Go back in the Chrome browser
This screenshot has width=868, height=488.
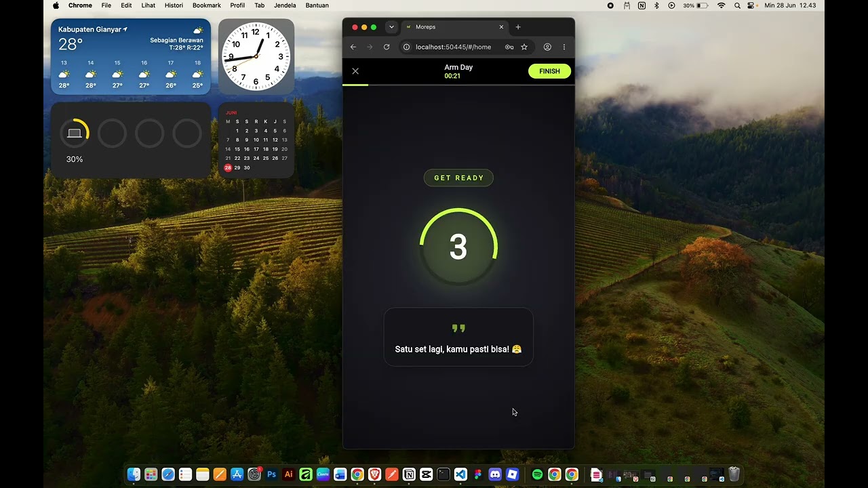pyautogui.click(x=353, y=47)
